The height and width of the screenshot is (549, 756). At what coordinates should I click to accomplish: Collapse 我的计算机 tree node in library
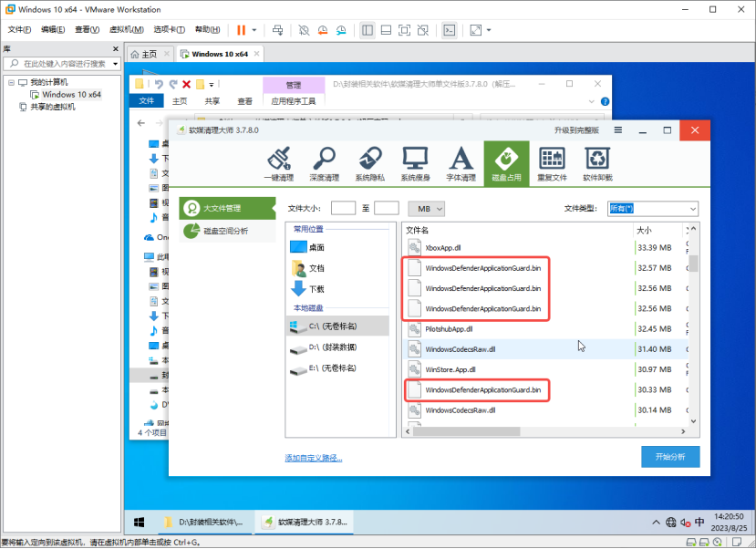(11, 82)
